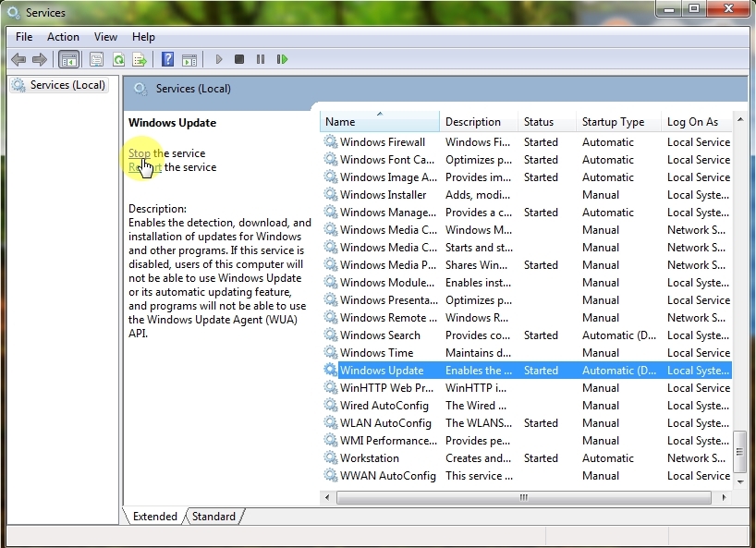The width and height of the screenshot is (756, 548).
Task: Click the Start Service play icon
Action: [219, 59]
